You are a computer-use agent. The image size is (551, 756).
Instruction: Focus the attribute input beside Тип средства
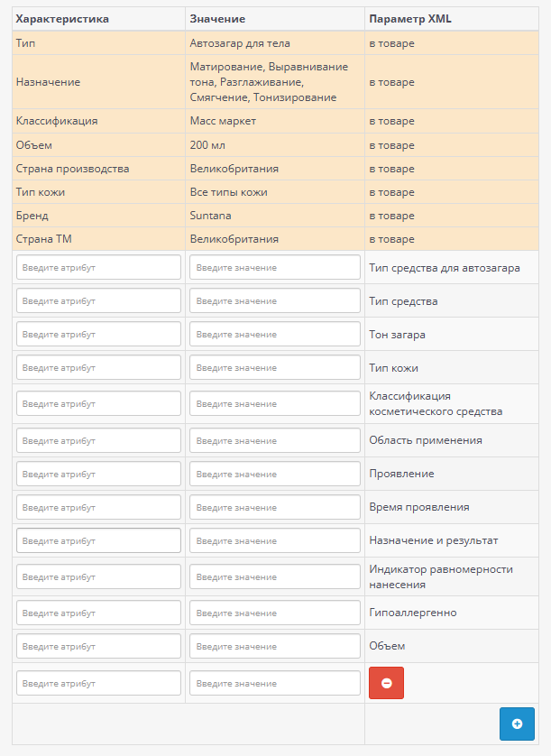tap(98, 301)
